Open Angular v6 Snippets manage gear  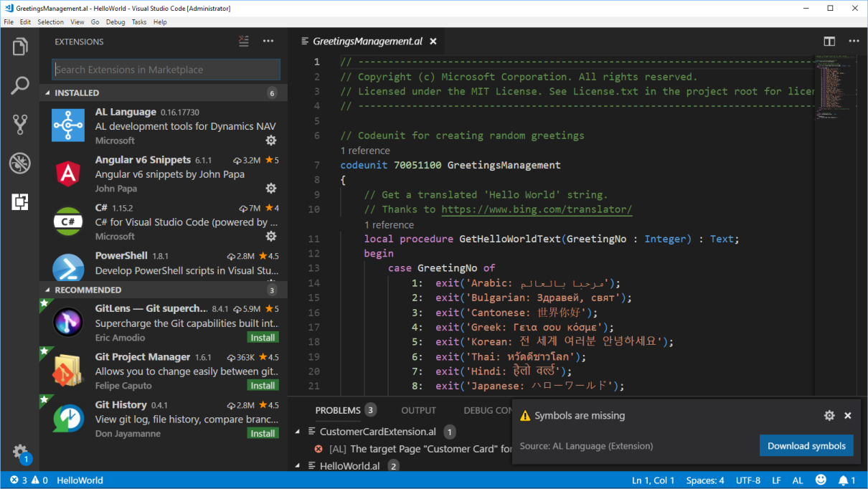tap(271, 189)
